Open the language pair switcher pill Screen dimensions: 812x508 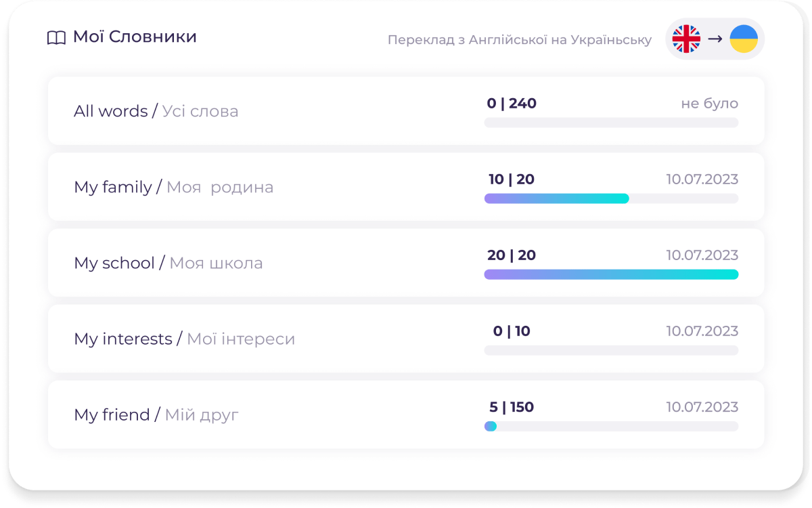pyautogui.click(x=715, y=39)
